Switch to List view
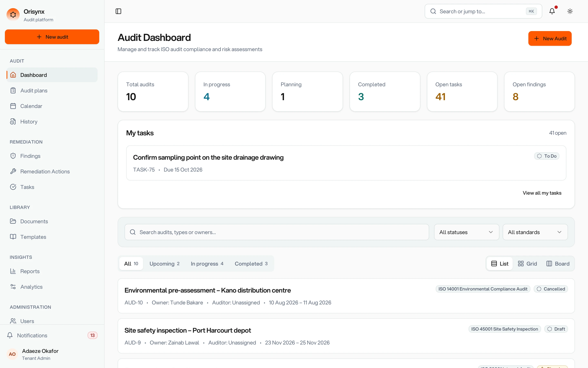Viewport: 588px width, 368px height. tap(500, 264)
